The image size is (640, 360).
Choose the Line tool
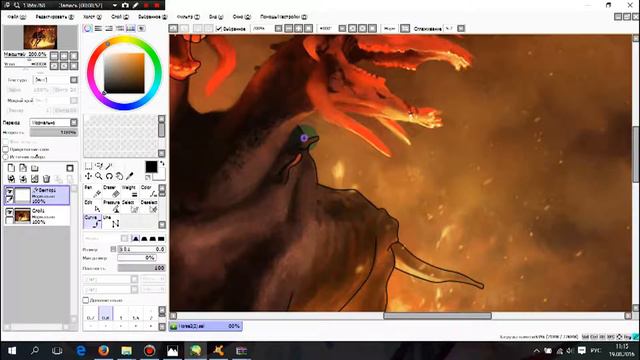click(111, 221)
